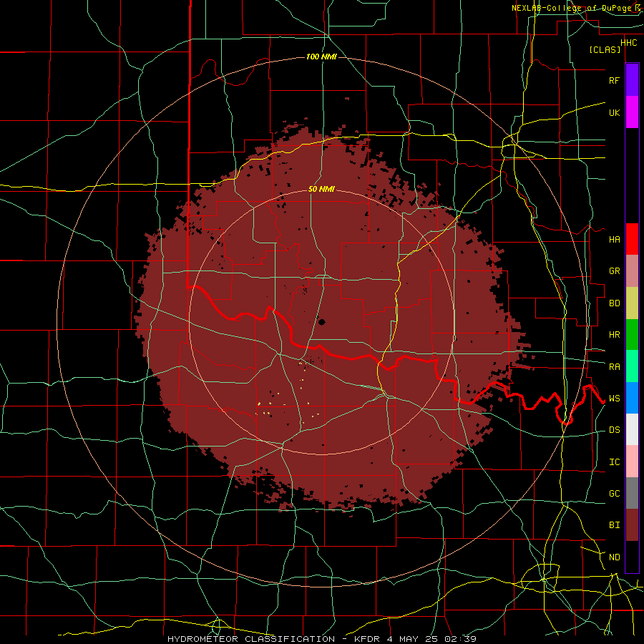Image resolution: width=644 pixels, height=644 pixels.
Task: Click the DS white legend swatch
Action: [632, 429]
